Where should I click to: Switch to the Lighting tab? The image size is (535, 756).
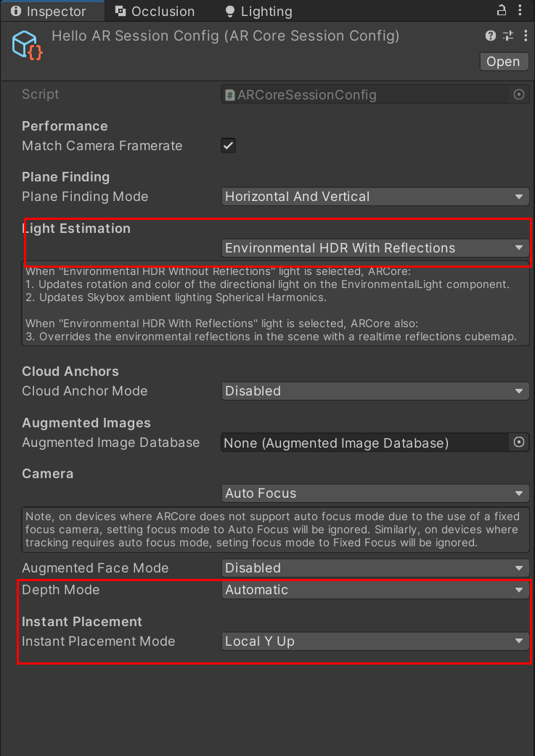coord(258,11)
